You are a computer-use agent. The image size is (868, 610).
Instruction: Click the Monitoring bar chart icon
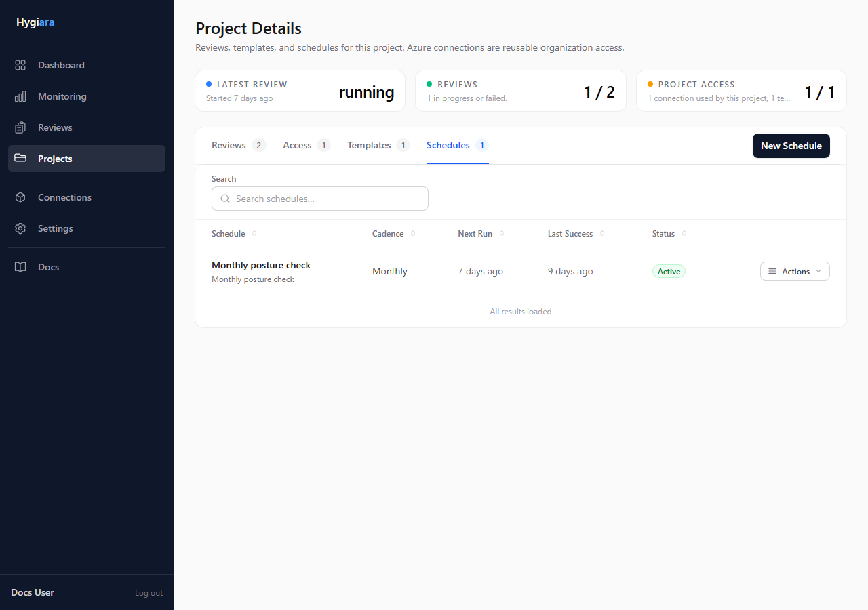pos(20,96)
